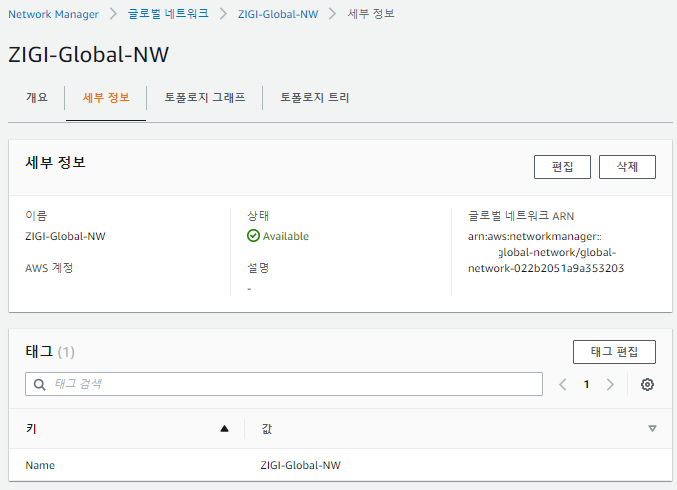Click the 편집 button
This screenshot has width=677, height=490.
pyautogui.click(x=562, y=167)
